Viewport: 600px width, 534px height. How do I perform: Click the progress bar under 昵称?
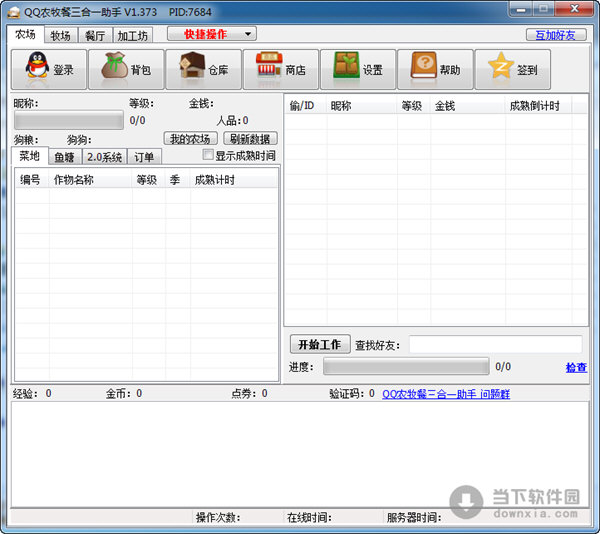(x=69, y=120)
